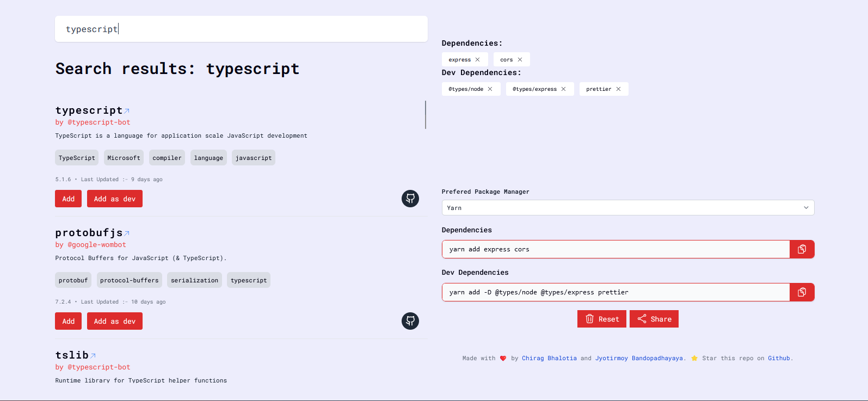Visit Chirag Bhalotia's profile link
868x401 pixels.
pos(549,358)
